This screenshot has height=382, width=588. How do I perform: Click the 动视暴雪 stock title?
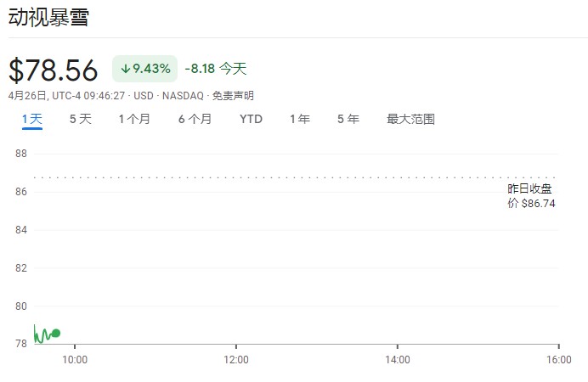tap(48, 18)
